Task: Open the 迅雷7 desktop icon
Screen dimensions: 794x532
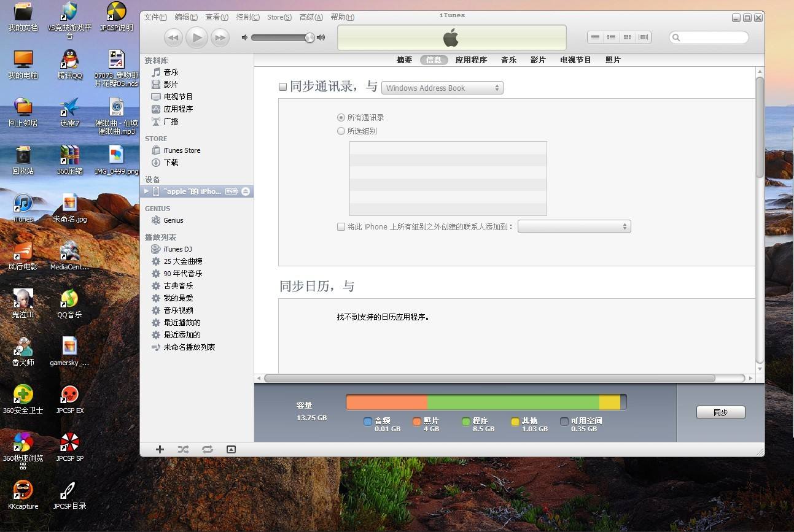Action: point(69,112)
